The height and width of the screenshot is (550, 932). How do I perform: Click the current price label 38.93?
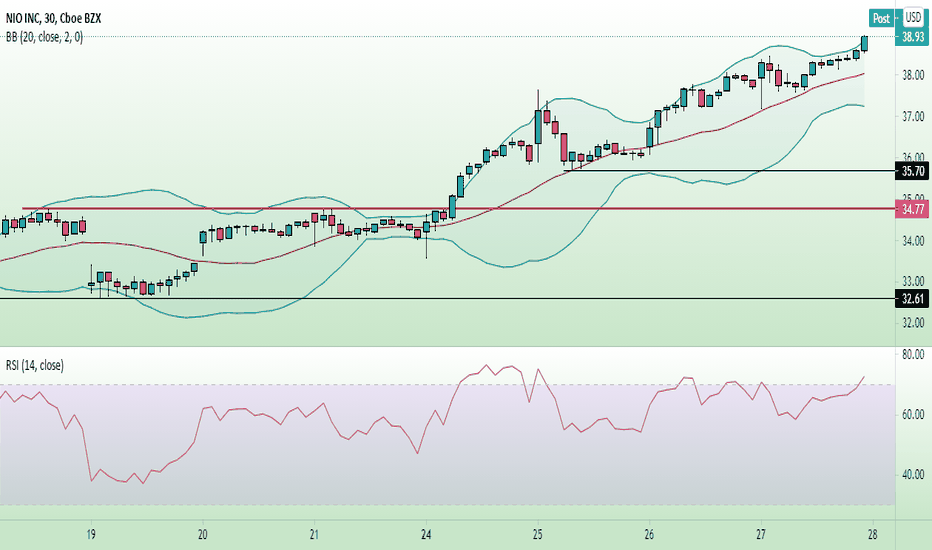pyautogui.click(x=913, y=37)
